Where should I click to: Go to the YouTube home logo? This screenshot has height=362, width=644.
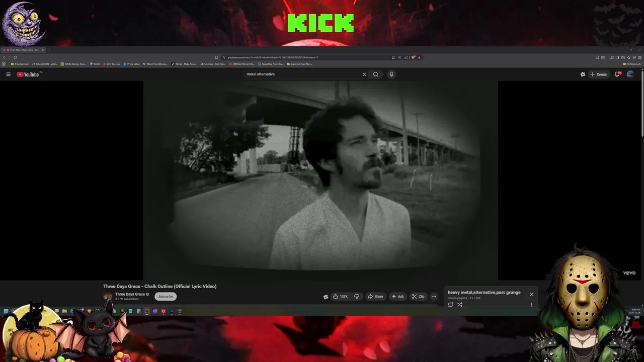(28, 74)
